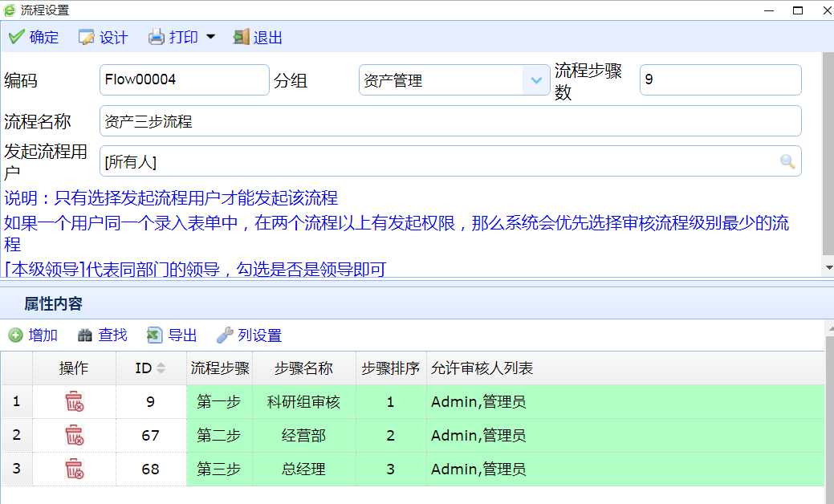Delete row 3 总经理 with trash icon
Screen dimensions: 834x504
tap(74, 469)
